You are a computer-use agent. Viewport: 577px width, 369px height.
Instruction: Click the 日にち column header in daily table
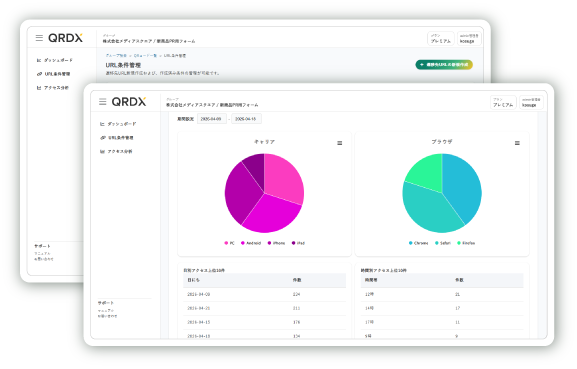click(193, 280)
